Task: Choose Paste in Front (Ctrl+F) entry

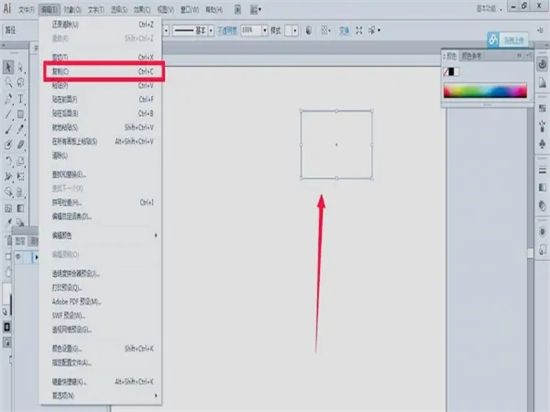Action: click(x=103, y=100)
